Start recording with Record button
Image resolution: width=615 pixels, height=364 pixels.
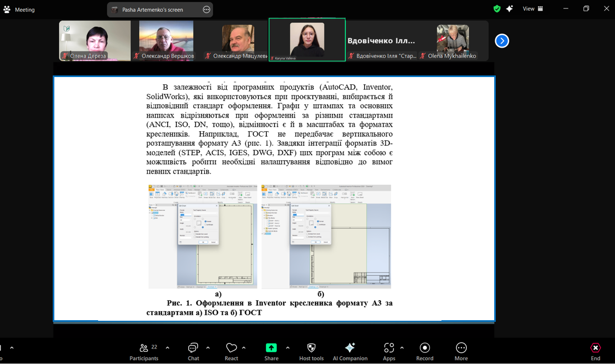click(x=425, y=351)
